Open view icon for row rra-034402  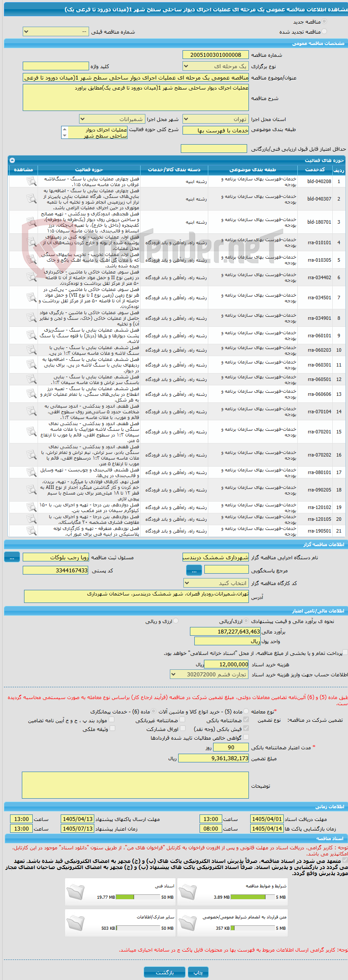(31, 277)
